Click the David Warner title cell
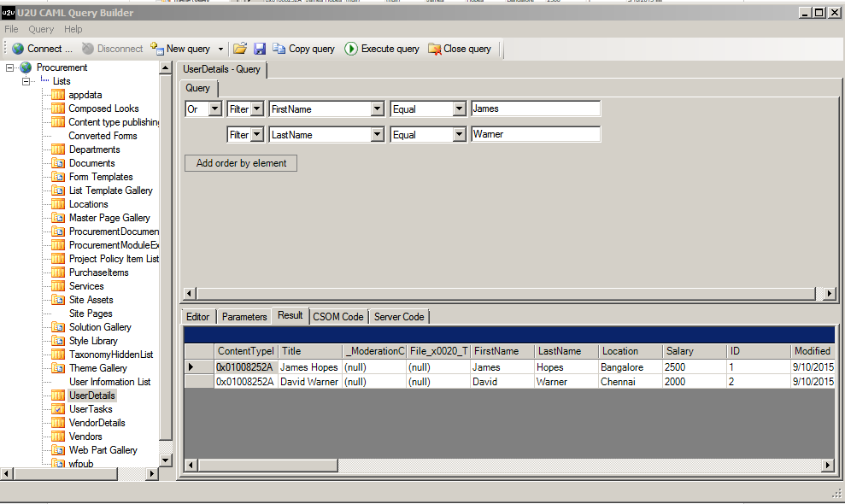The width and height of the screenshot is (845, 504). pyautogui.click(x=310, y=382)
